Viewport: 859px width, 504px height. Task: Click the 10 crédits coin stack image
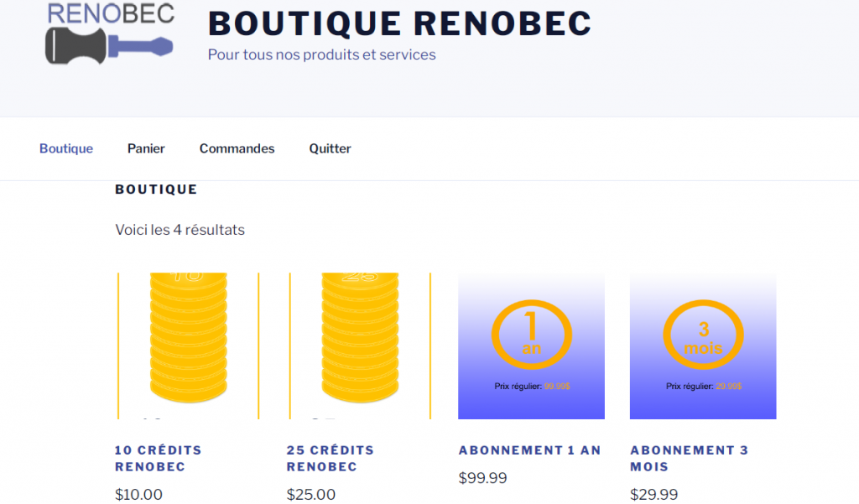coord(189,346)
